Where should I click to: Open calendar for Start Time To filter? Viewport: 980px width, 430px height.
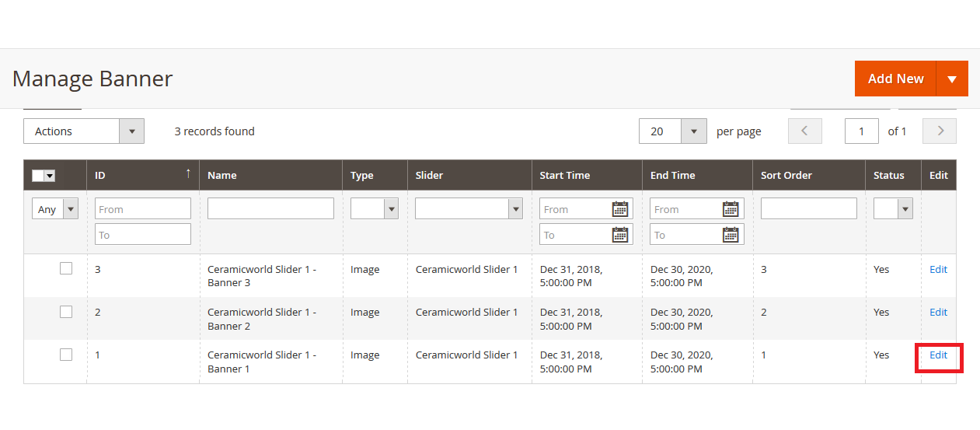click(x=619, y=235)
